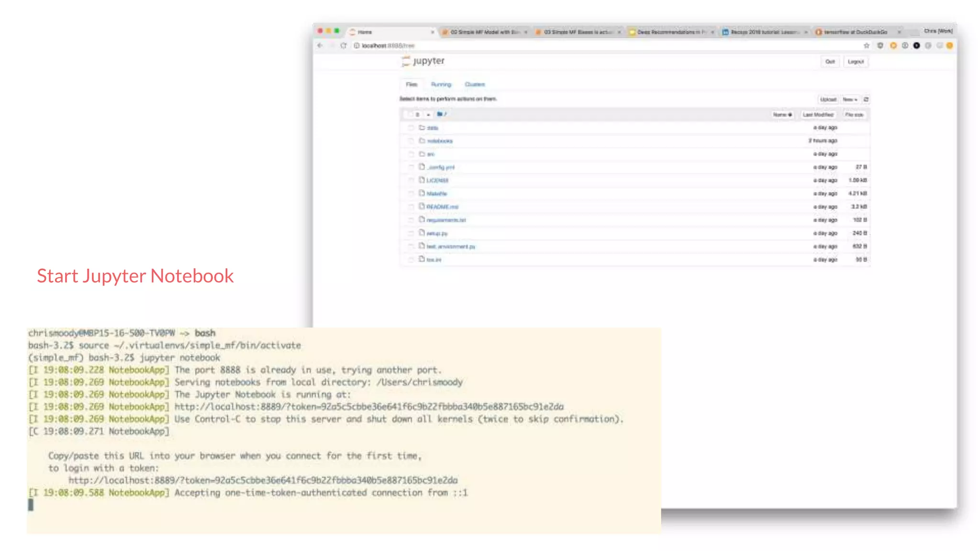
Task: Open the README.md file link
Action: coord(442,207)
